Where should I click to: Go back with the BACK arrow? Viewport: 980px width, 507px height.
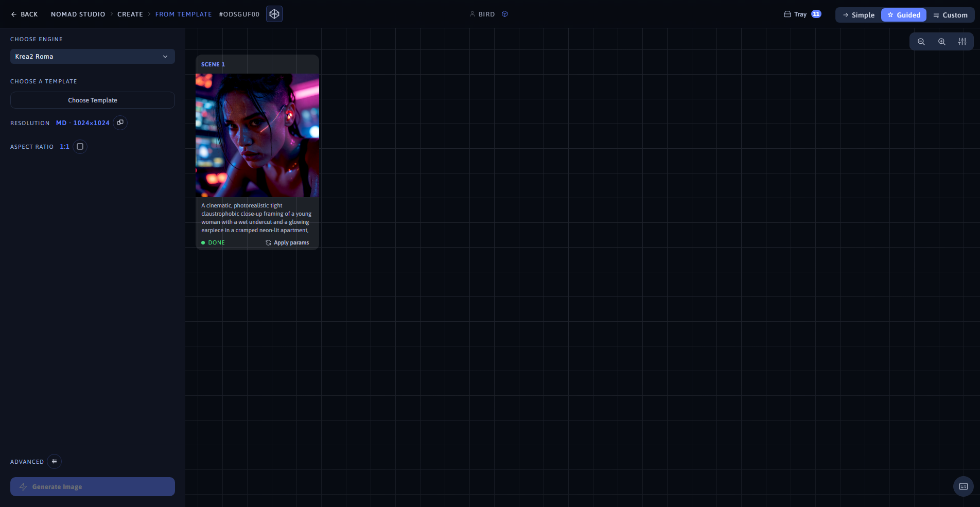(x=24, y=14)
